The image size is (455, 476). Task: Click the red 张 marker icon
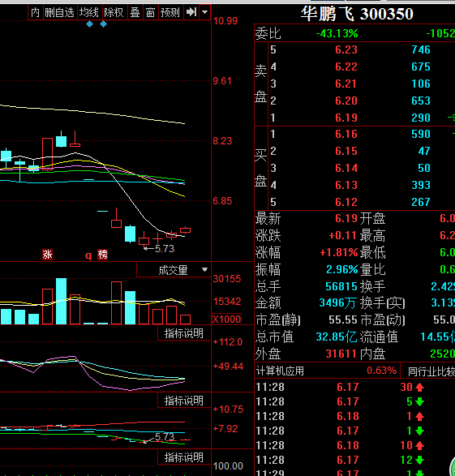(47, 255)
